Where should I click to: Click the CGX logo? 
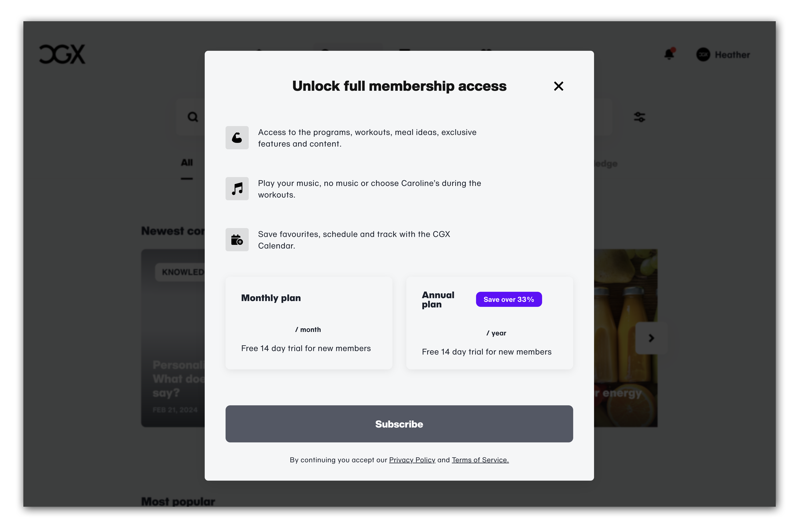click(62, 54)
